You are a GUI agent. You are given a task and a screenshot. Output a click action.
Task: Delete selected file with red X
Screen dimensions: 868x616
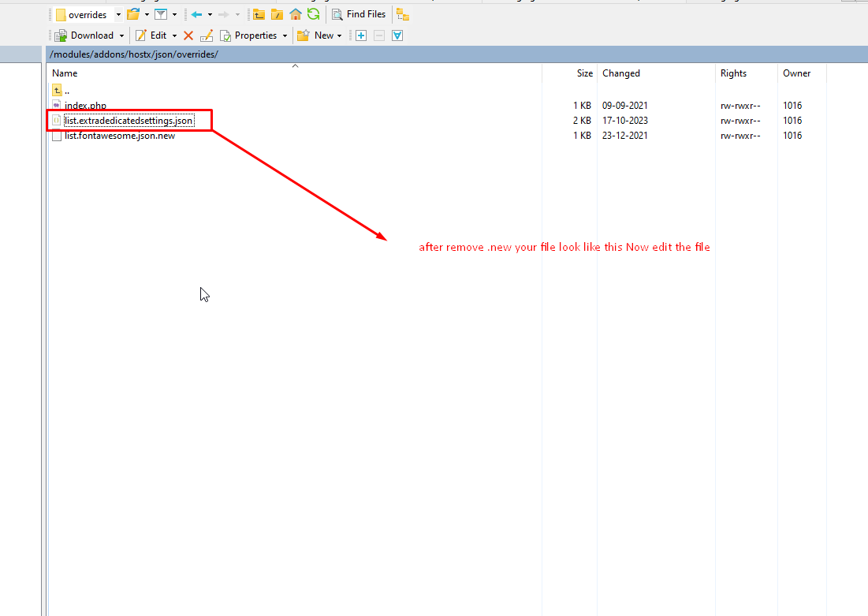[x=188, y=35]
